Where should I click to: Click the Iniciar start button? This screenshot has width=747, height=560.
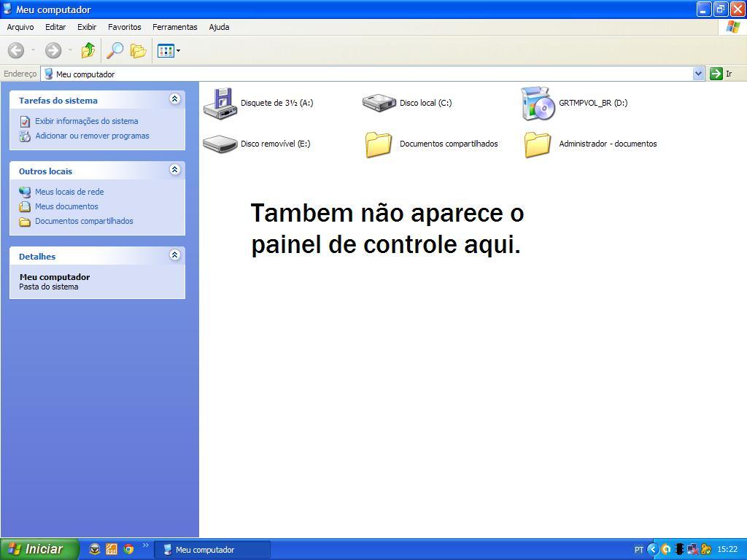[39, 549]
